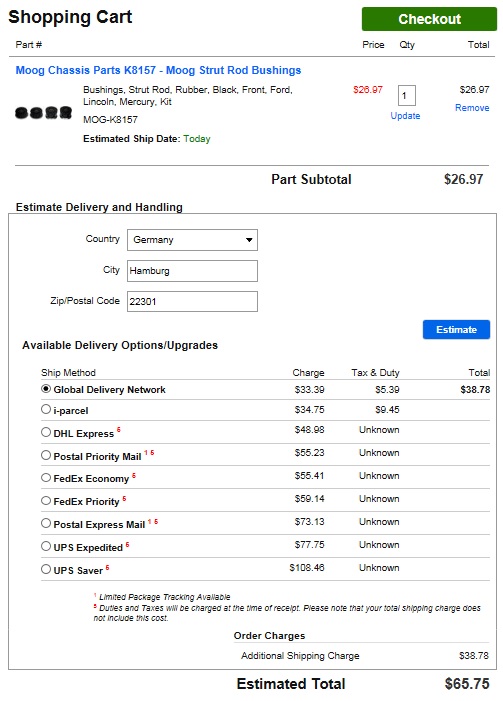Remove the Moog bushings from cart
The image size is (503, 701).
pyautogui.click(x=472, y=108)
